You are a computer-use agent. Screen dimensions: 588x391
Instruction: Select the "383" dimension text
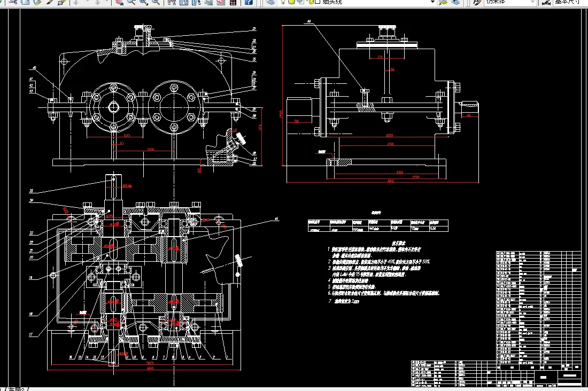150,363
